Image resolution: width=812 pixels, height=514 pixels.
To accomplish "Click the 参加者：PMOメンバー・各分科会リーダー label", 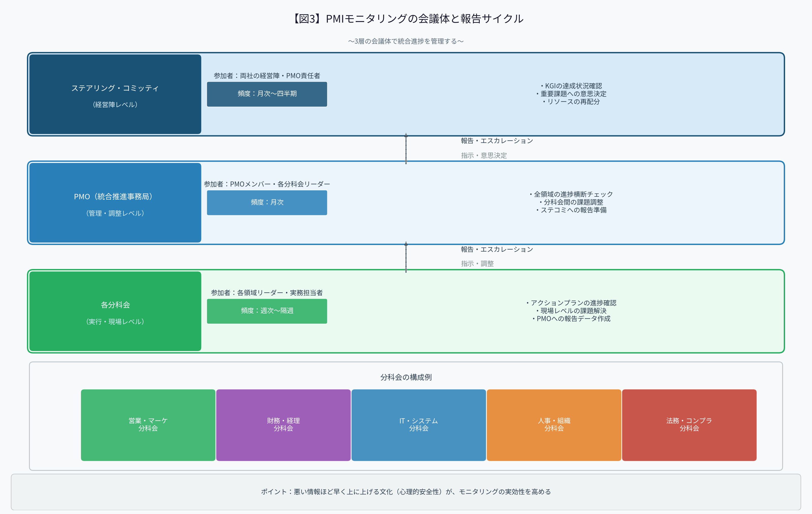I will [x=267, y=184].
